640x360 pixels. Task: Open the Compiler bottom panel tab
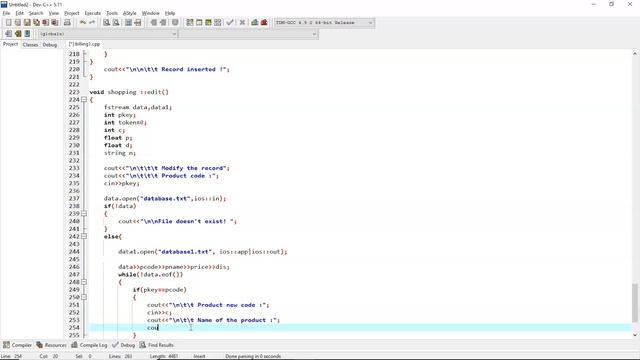18,345
